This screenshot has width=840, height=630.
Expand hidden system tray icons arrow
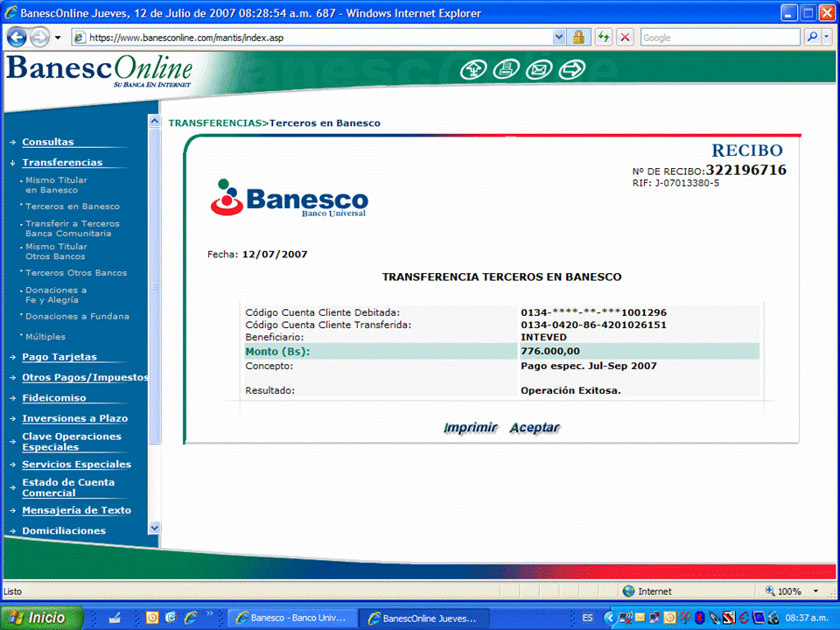[609, 619]
